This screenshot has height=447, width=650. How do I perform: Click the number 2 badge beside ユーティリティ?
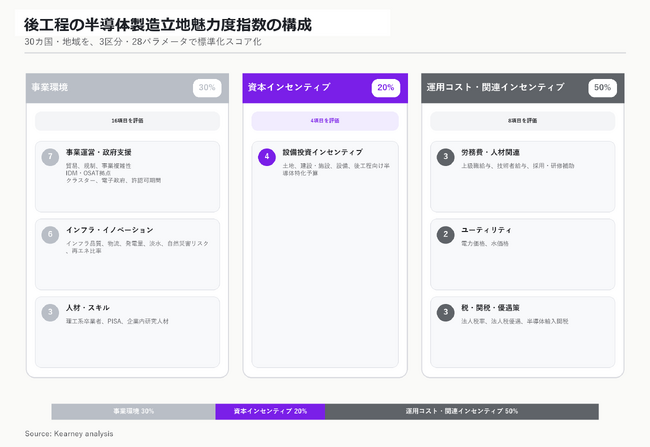(x=446, y=235)
